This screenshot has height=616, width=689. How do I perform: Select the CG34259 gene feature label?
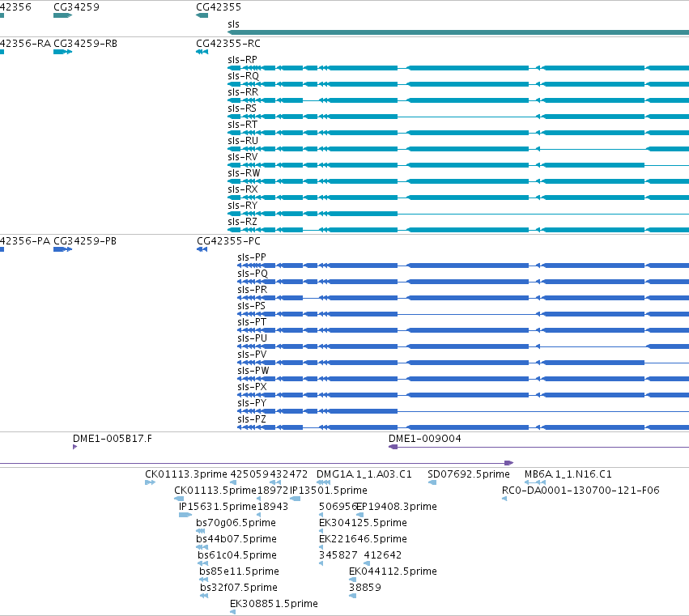click(76, 7)
